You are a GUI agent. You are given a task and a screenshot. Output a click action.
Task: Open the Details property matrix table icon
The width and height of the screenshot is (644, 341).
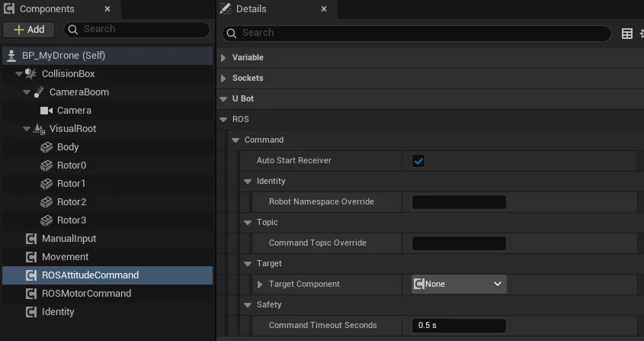pos(627,34)
